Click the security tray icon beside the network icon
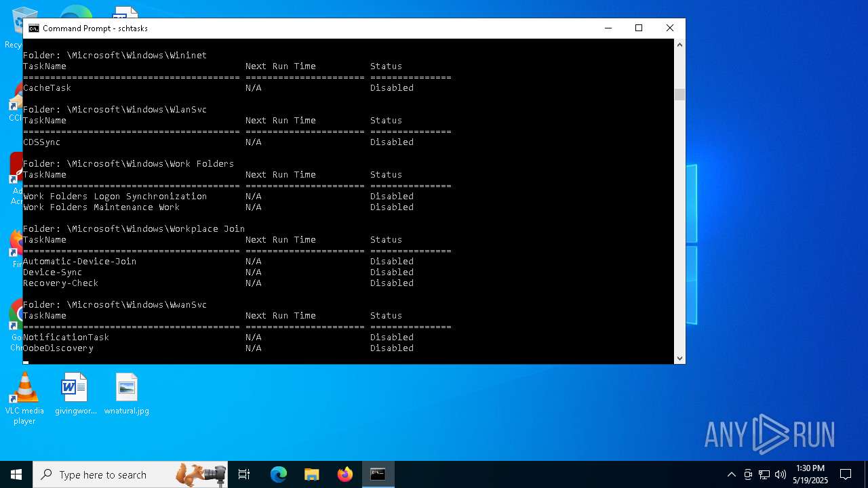This screenshot has width=868, height=488. click(x=748, y=474)
